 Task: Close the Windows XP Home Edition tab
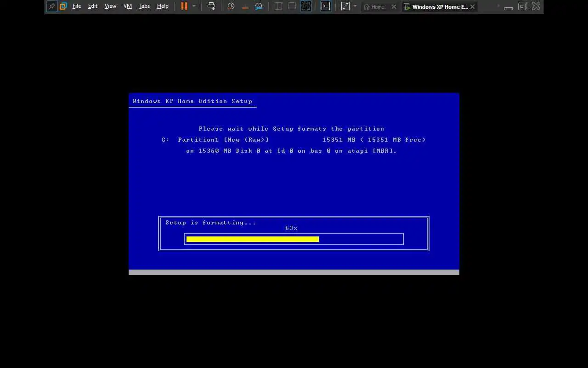[472, 7]
